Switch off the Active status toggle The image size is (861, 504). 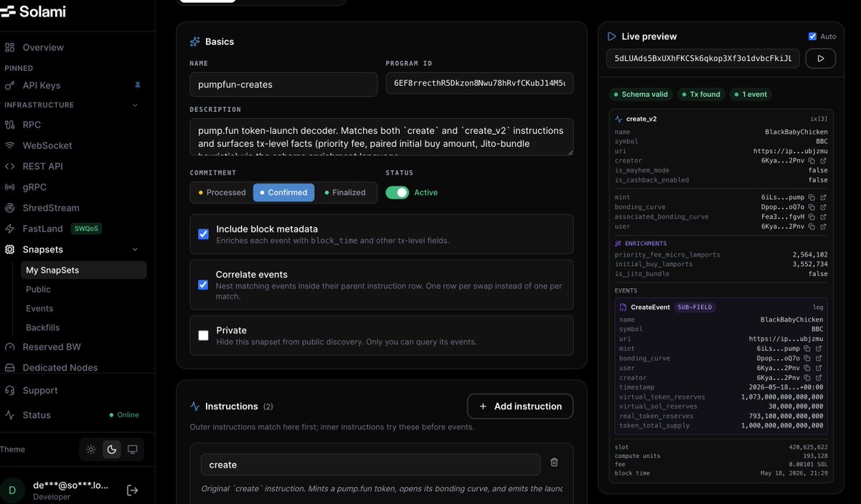point(397,192)
